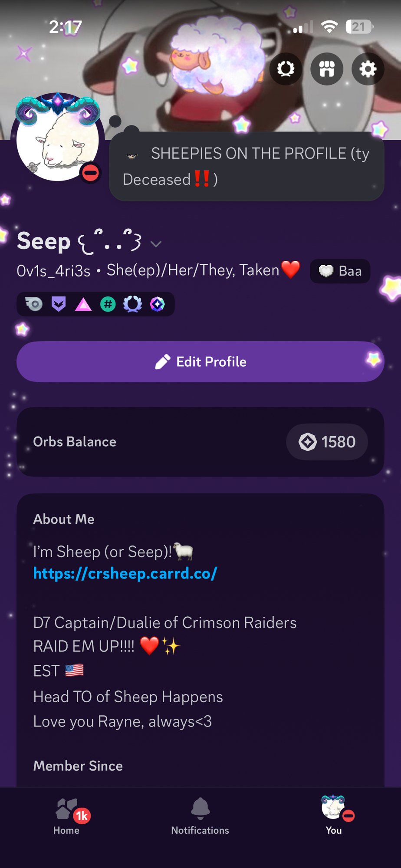Expand the chevron next to Seep name
Screen dimensions: 401x868
156,244
